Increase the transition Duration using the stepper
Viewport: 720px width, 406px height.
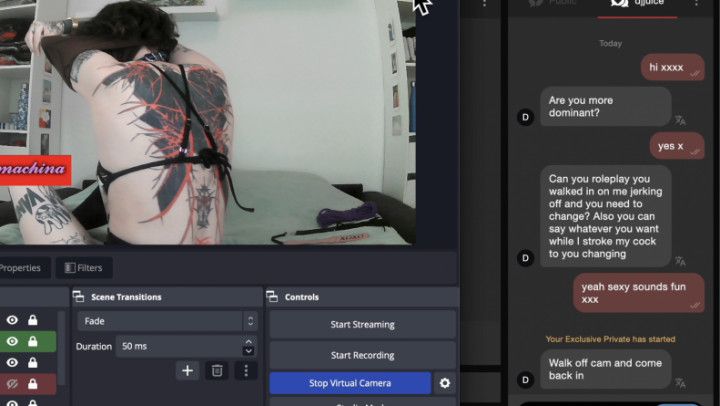[248, 341]
